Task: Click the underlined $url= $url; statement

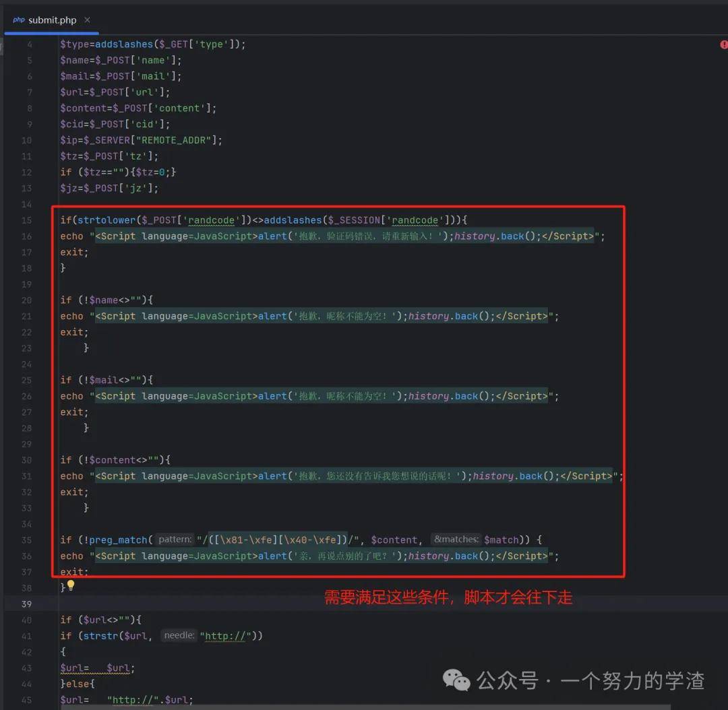Action: 98,668
